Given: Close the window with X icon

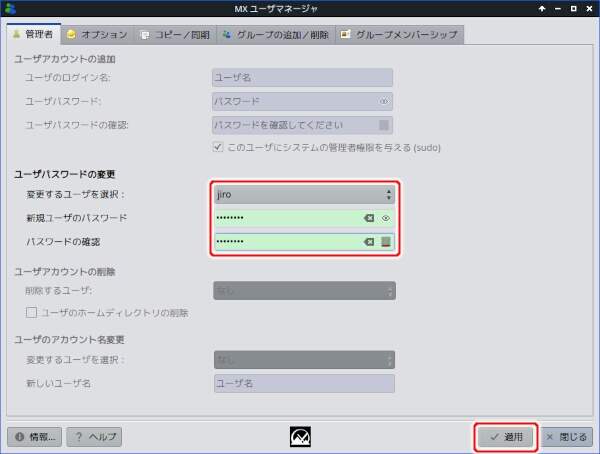Looking at the screenshot, I should point(589,8).
